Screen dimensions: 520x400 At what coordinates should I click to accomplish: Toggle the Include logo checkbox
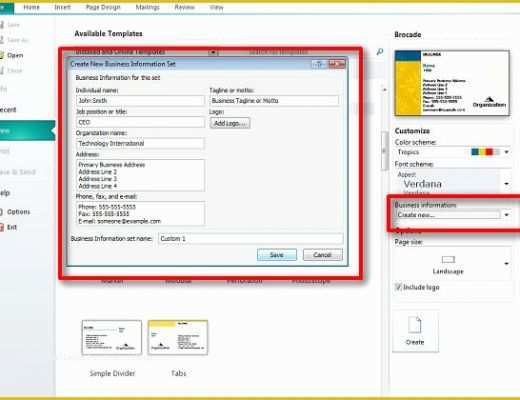pyautogui.click(x=398, y=287)
